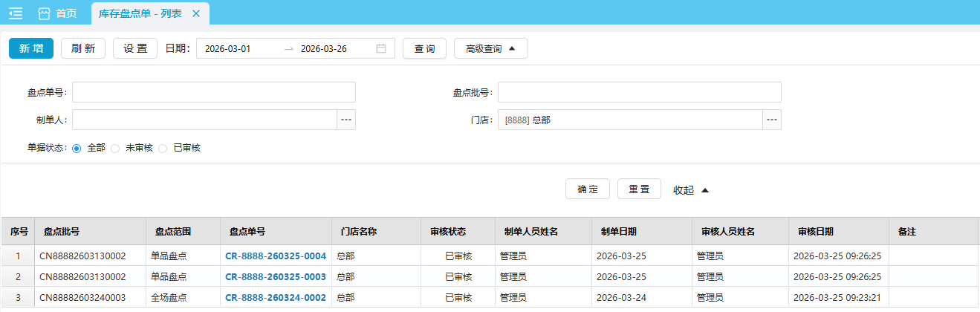Image resolution: width=980 pixels, height=312 pixels.
Task: Collapse the 高级查询 advanced query panel
Action: (490, 49)
